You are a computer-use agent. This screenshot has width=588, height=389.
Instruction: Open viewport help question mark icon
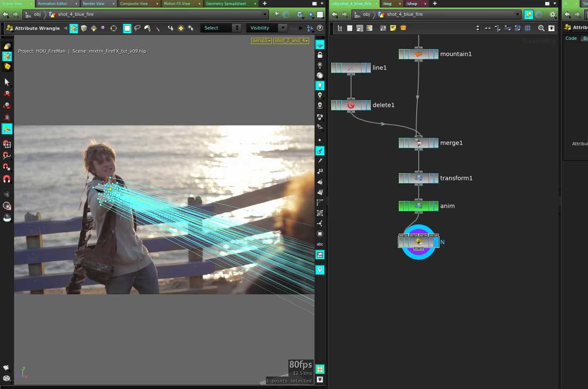point(320,28)
